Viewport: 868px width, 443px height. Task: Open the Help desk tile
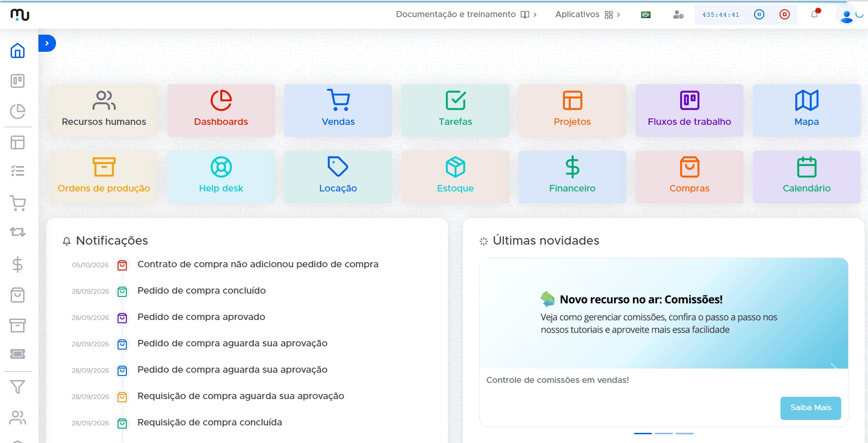pos(221,177)
